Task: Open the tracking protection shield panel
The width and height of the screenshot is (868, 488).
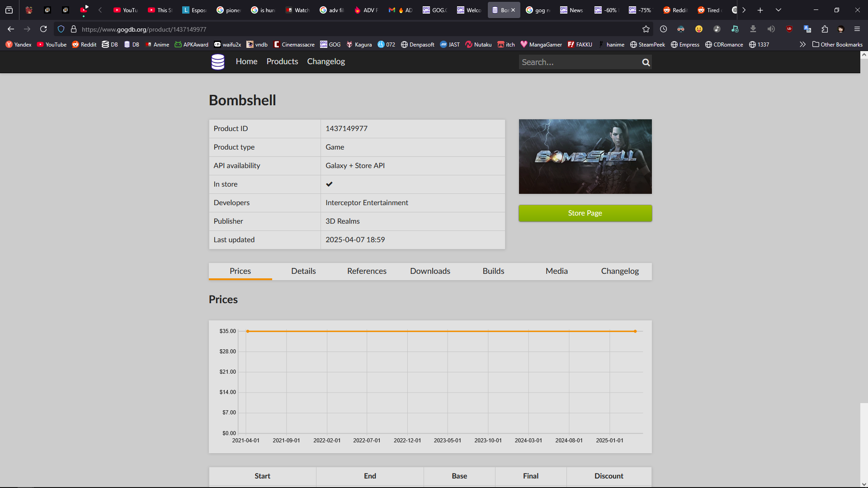Action: (x=61, y=29)
